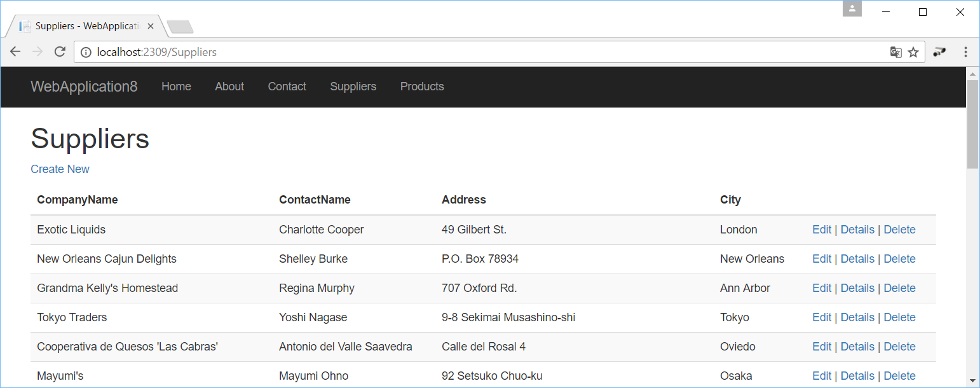Open the Chrome three-dot menu
This screenshot has width=980, height=388.
point(965,52)
